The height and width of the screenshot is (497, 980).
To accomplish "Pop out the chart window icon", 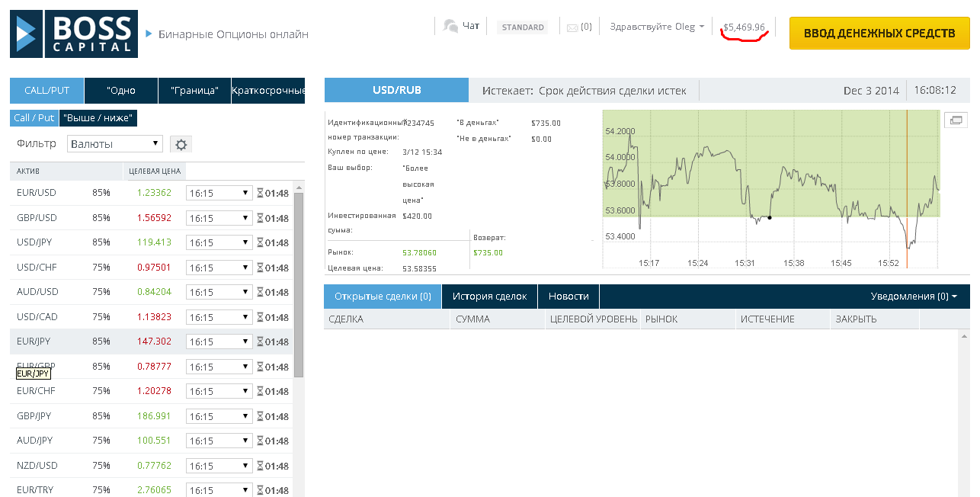I will coord(956,120).
